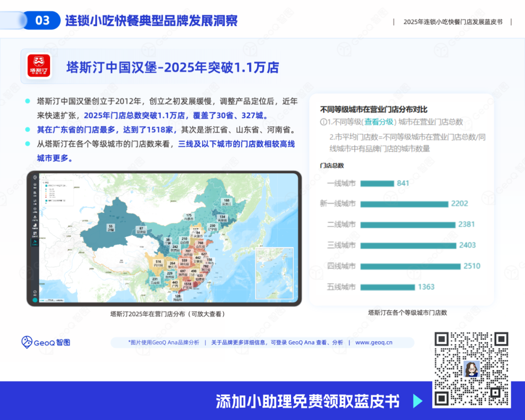Image resolution: width=525 pixels, height=420 pixels.
Task: Click the GeoQ 智图 logo at bottom left
Action: point(46,342)
